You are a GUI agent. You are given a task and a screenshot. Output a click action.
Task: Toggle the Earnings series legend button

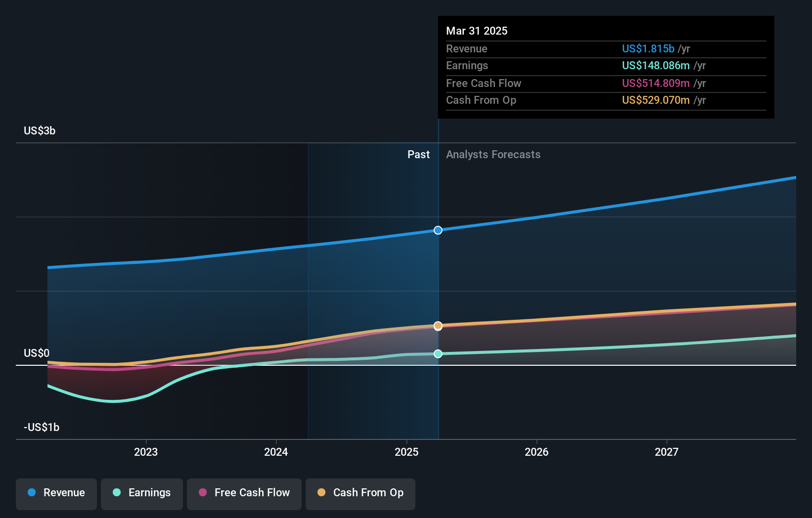[142, 494]
